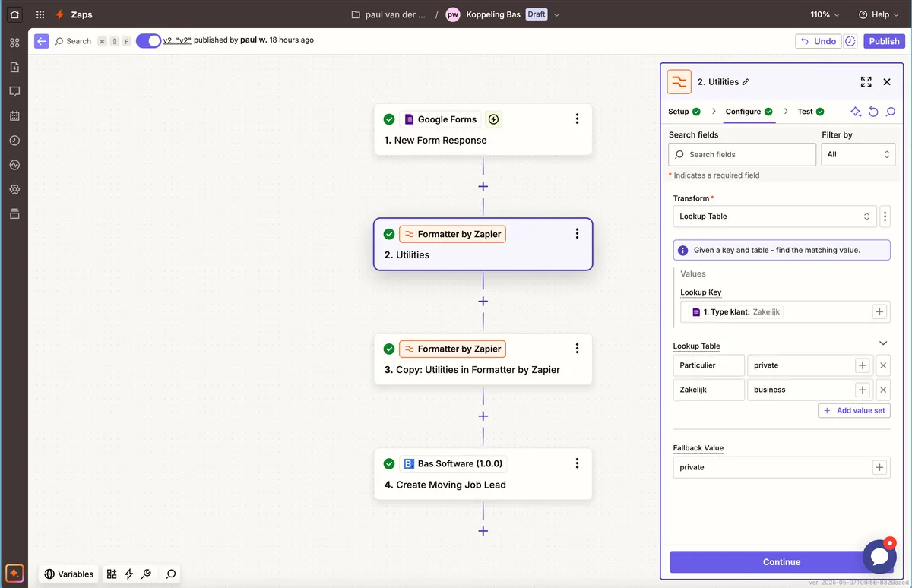Click the instant trigger bolt on Google Forms step
The width and height of the screenshot is (912, 588).
click(494, 119)
